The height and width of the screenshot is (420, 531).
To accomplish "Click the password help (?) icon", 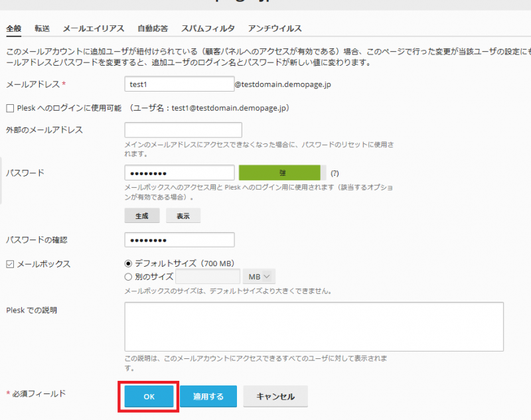I will coord(335,173).
